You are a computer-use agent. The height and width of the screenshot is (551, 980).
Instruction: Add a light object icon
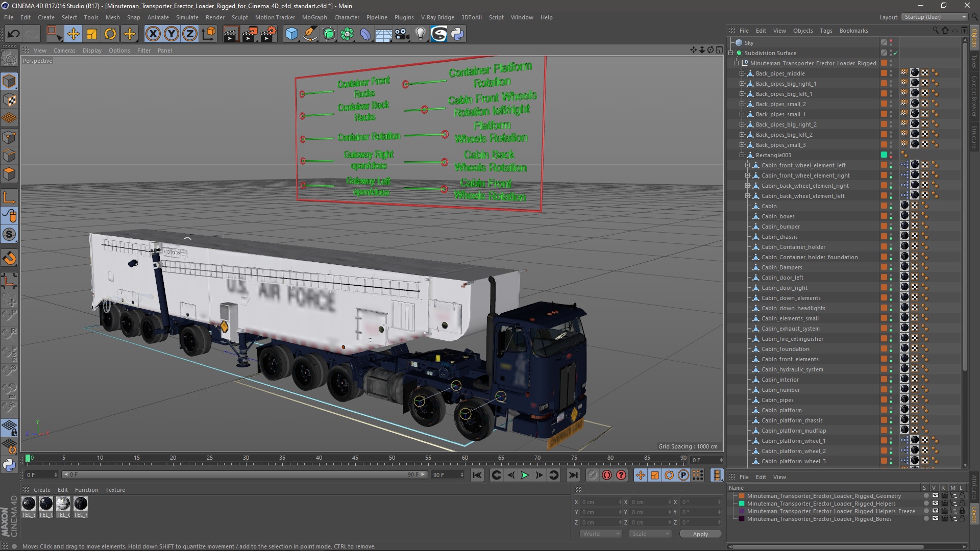[x=421, y=34]
